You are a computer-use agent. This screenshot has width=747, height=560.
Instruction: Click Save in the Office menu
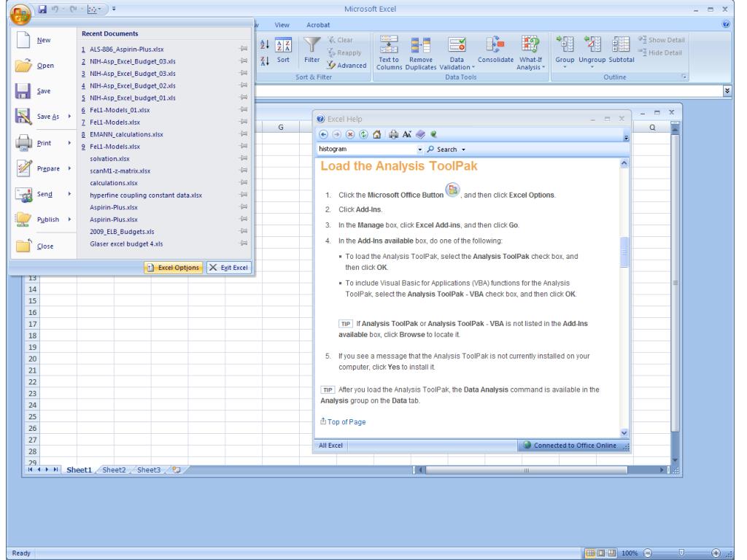click(43, 91)
